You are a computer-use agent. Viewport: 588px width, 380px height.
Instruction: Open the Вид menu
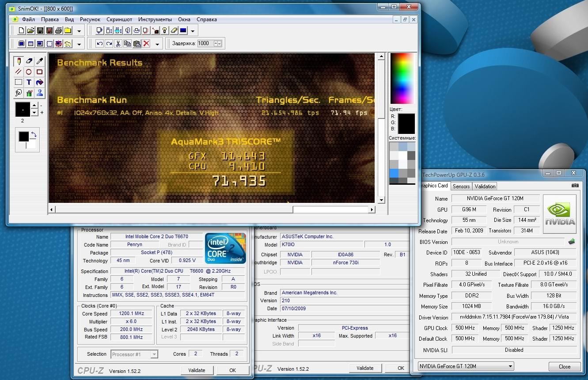click(69, 19)
